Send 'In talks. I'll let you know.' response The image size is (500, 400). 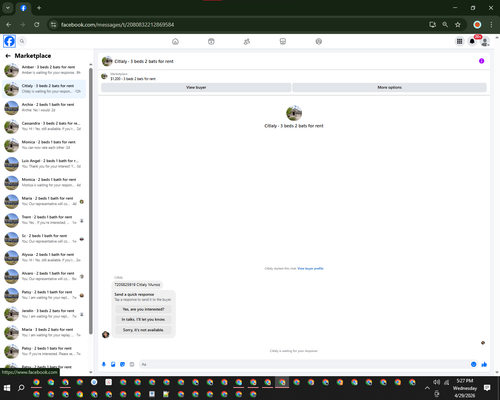[x=143, y=319]
